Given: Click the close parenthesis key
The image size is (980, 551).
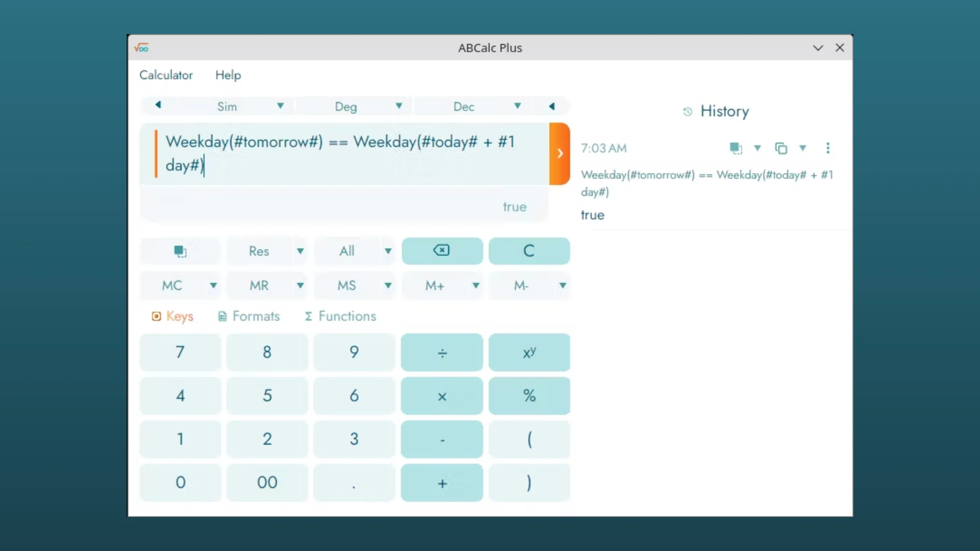Looking at the screenshot, I should point(529,483).
